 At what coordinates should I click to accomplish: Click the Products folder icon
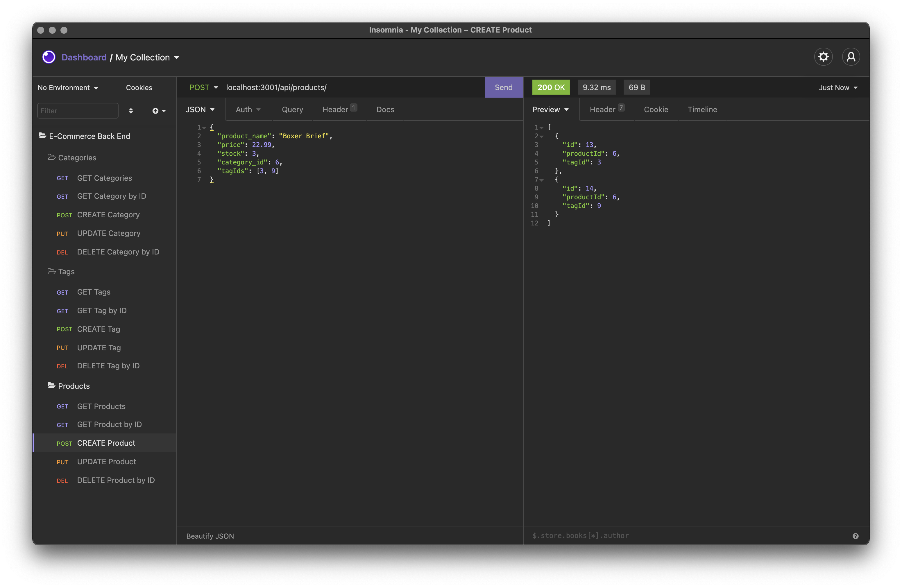point(51,385)
